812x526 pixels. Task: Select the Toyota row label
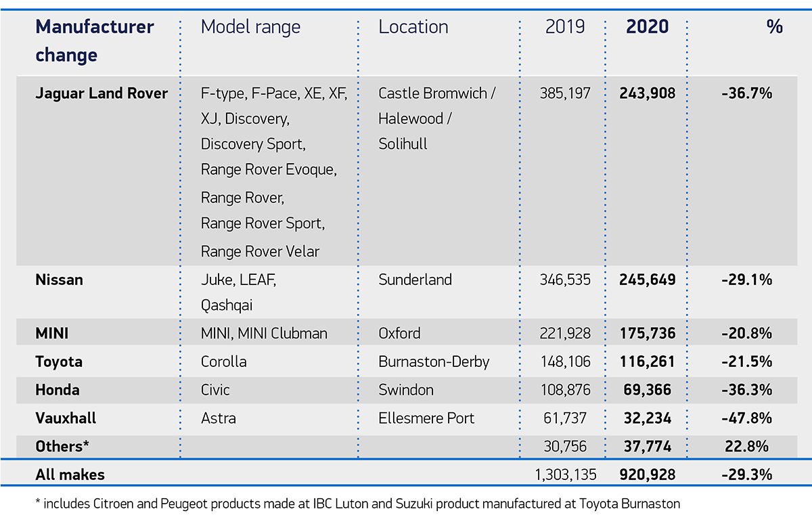(59, 361)
